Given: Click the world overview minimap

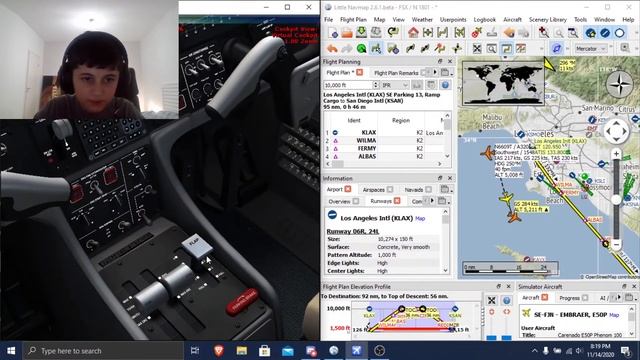Looking at the screenshot, I should 503,84.
